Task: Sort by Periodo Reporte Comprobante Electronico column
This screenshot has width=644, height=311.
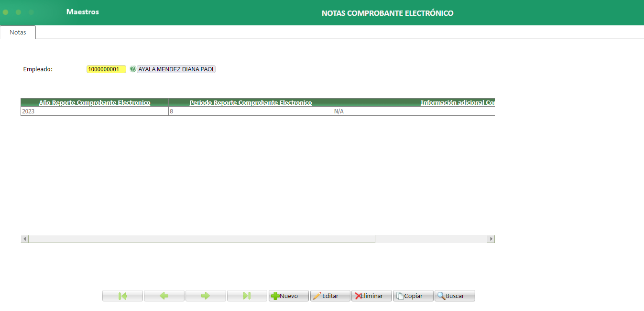Action: click(x=251, y=102)
